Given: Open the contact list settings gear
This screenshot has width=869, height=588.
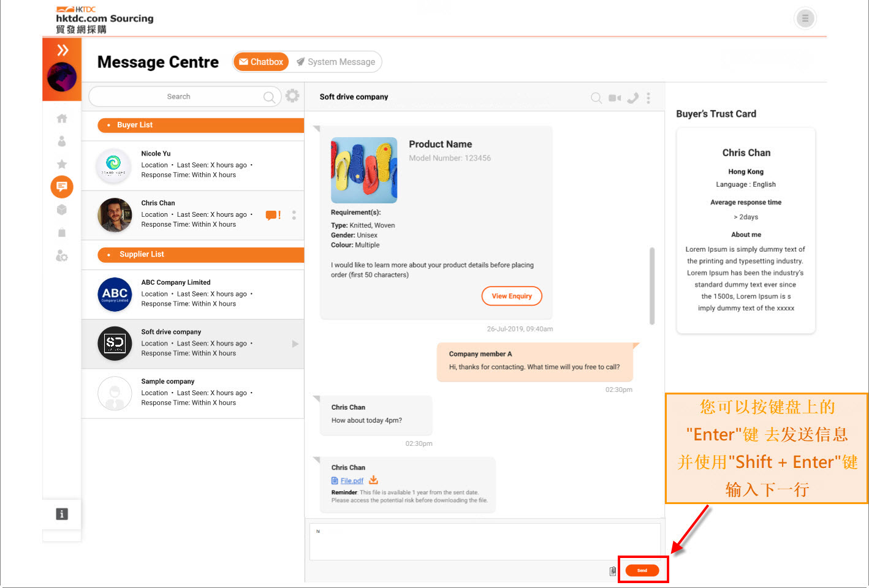Looking at the screenshot, I should tap(292, 96).
